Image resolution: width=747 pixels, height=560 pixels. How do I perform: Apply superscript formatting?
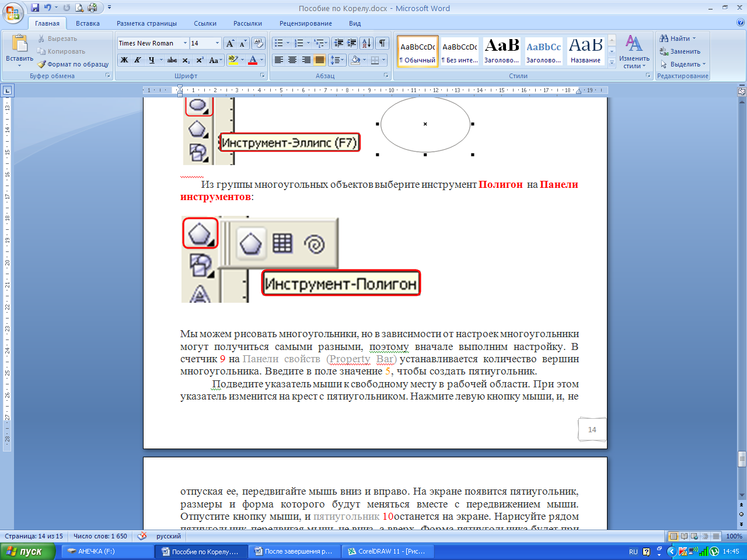point(200,60)
